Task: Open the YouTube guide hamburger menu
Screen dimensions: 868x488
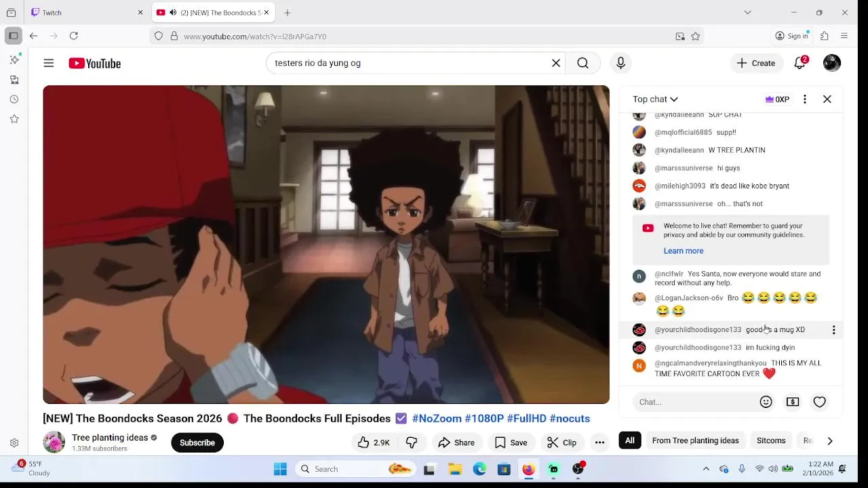Action: 49,63
